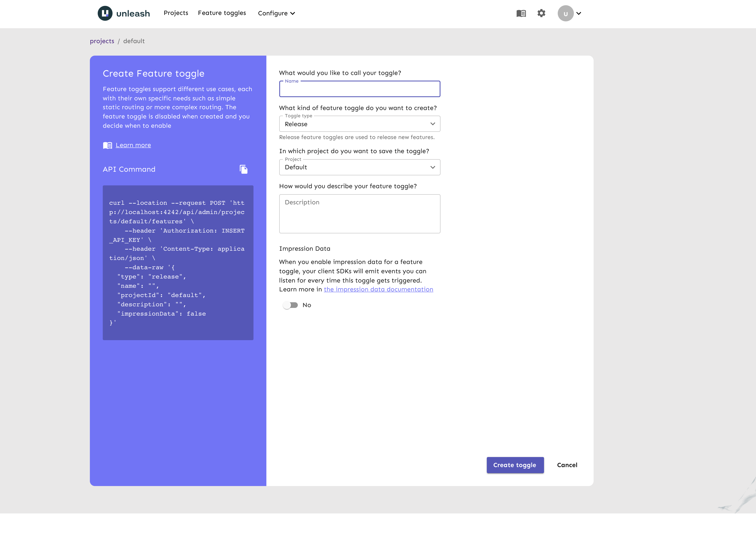Open the documentation book icon in header

pyautogui.click(x=521, y=14)
